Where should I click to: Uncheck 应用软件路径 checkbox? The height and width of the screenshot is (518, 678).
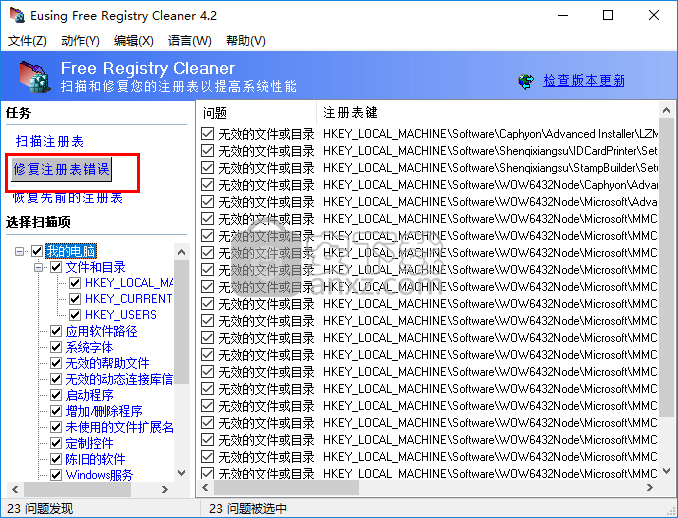[x=56, y=331]
